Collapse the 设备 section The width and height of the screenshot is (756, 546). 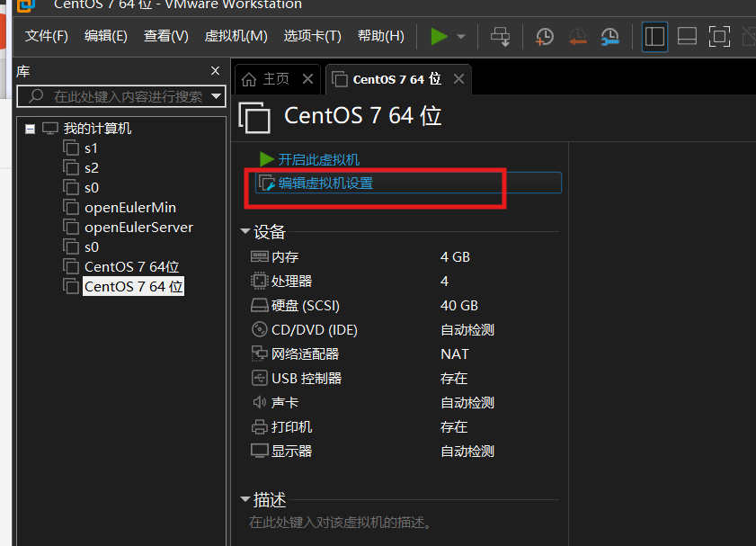(x=245, y=231)
